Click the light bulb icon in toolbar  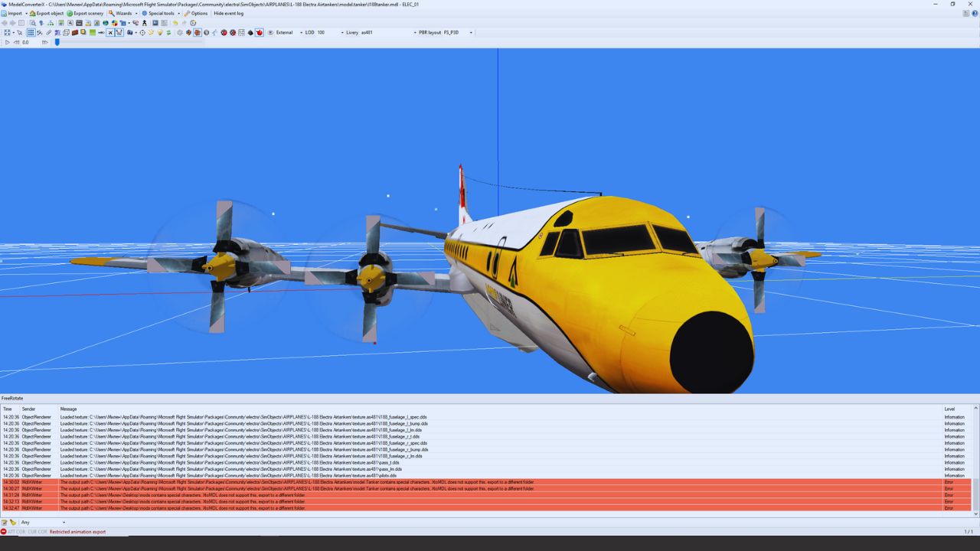pos(160,33)
